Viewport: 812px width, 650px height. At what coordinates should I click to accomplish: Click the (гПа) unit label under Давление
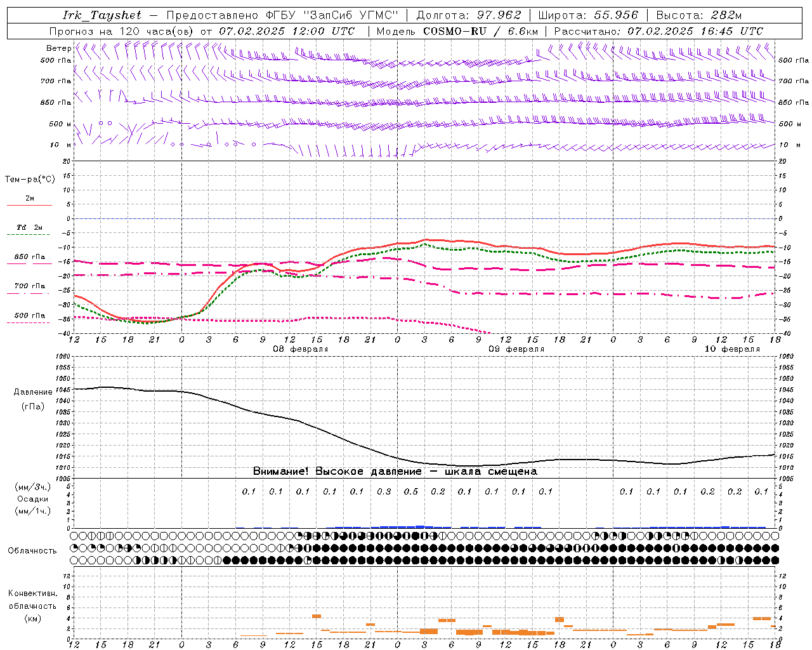(32, 407)
